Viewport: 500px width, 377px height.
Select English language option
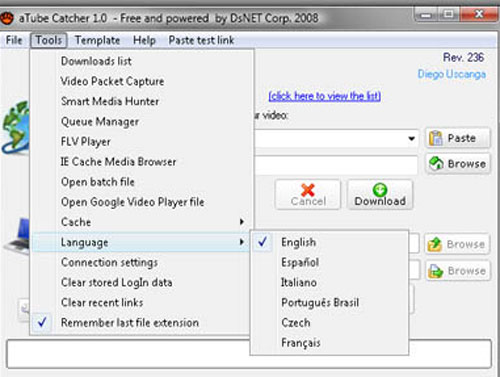(x=329, y=242)
